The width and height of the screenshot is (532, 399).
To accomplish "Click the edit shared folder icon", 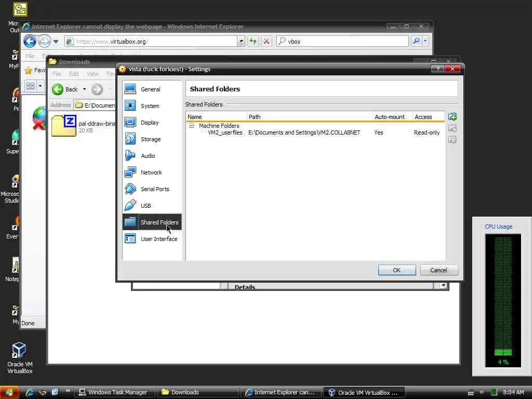I will coord(453,129).
